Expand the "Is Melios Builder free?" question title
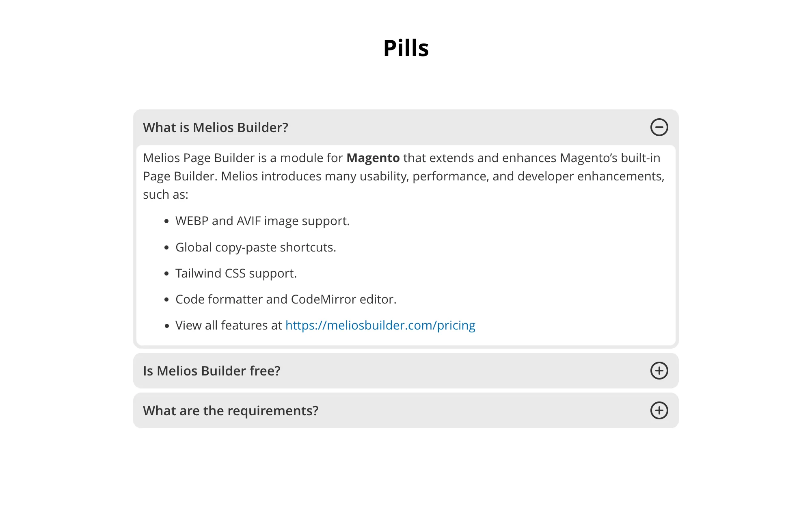 [212, 371]
